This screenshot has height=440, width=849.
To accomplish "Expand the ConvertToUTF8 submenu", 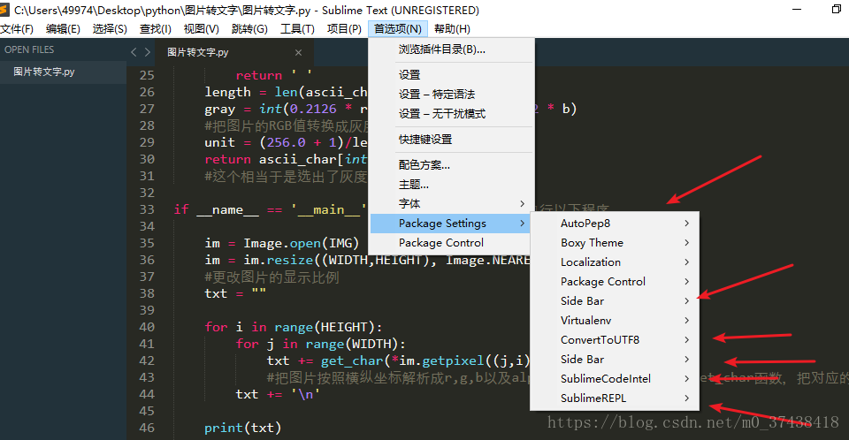I will click(x=615, y=340).
